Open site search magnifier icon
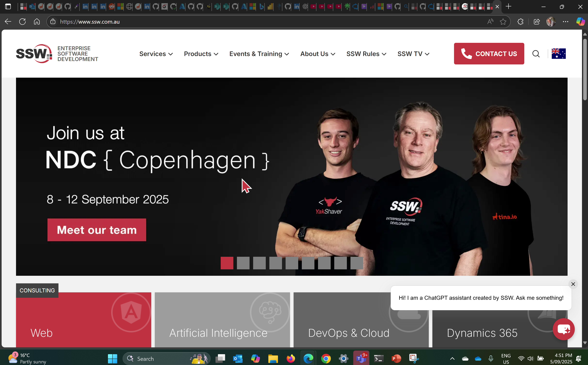The image size is (588, 365). (x=536, y=54)
